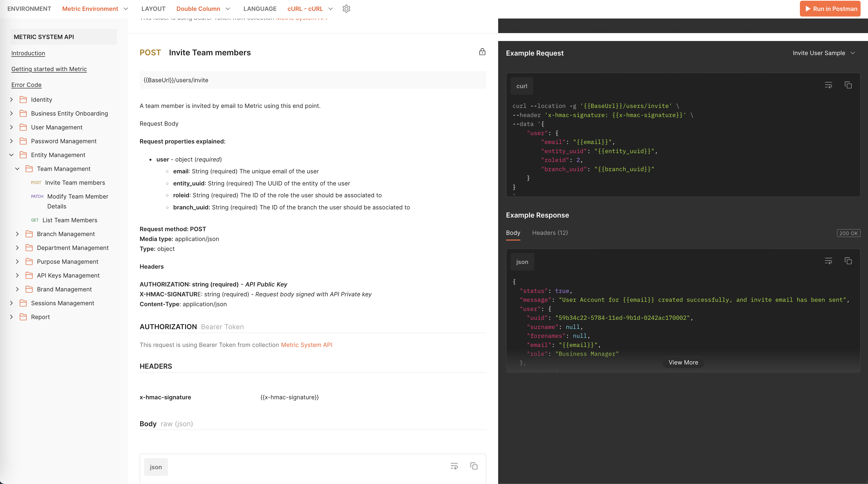Expand the API Keys Management chevron
The height and width of the screenshot is (484, 868).
pos(18,275)
